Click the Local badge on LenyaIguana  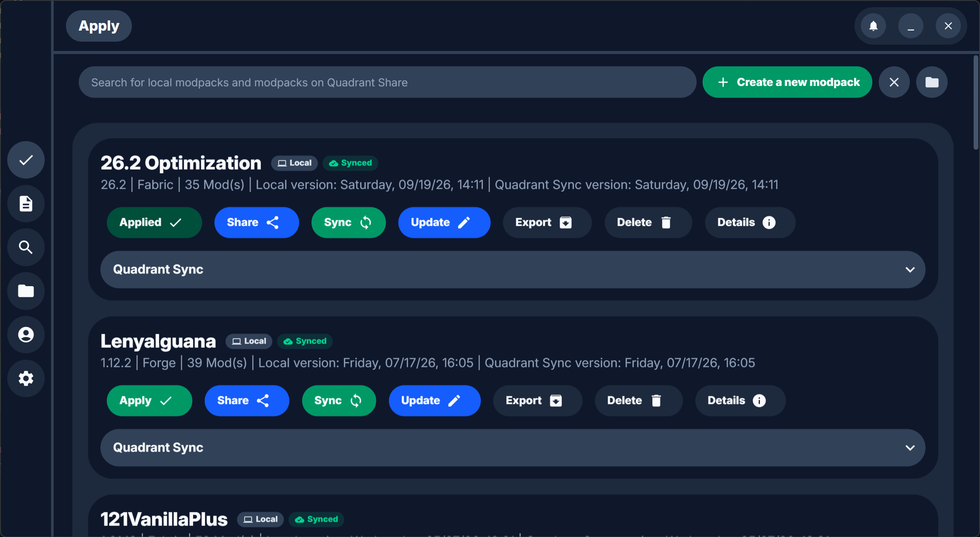pyautogui.click(x=249, y=341)
